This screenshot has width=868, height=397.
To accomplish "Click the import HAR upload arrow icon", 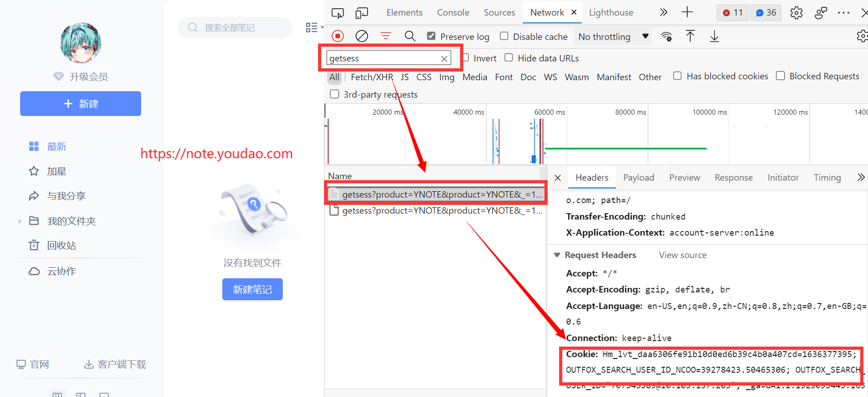I will click(x=690, y=36).
